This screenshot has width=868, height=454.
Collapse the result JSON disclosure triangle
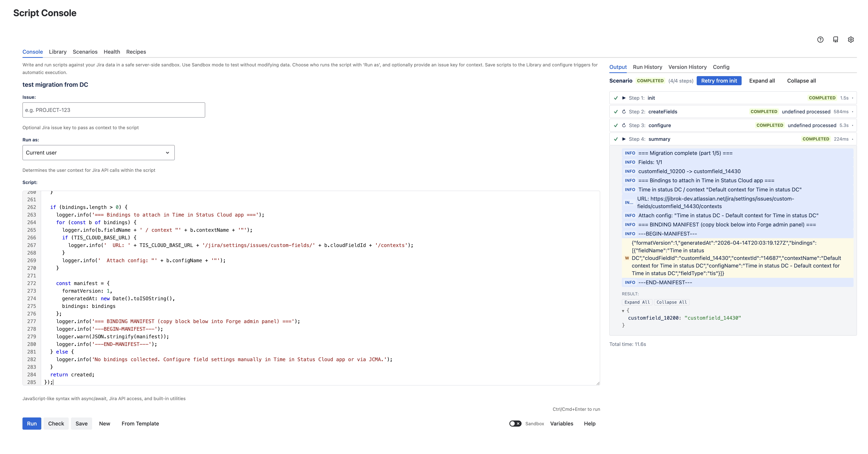623,310
